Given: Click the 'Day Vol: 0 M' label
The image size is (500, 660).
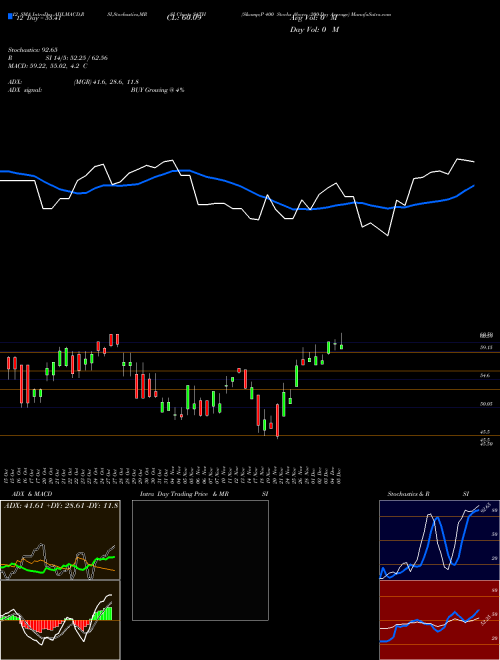Looking at the screenshot, I should point(314,29).
